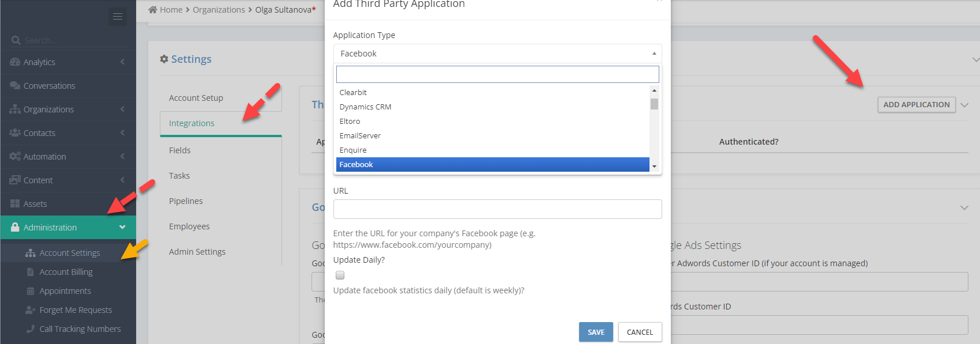The width and height of the screenshot is (980, 344).
Task: Click the Content newspaper icon
Action: coord(15,180)
